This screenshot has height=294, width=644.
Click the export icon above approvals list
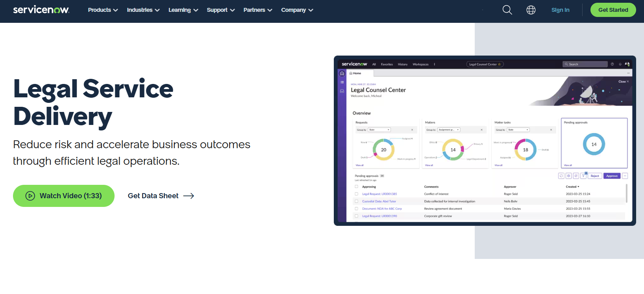[576, 176]
